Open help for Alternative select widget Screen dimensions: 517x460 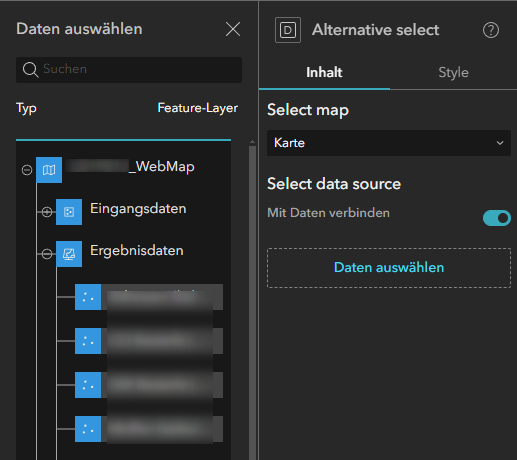pyautogui.click(x=491, y=30)
